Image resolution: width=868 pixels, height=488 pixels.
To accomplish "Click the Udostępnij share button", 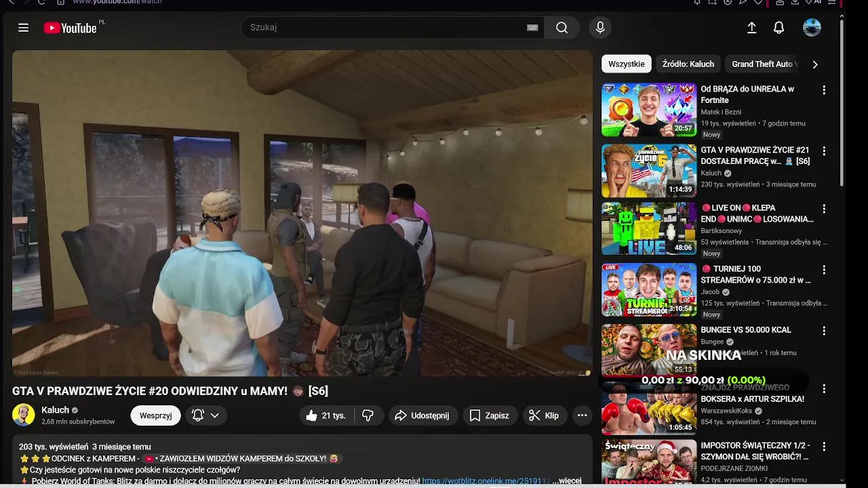I will click(423, 415).
